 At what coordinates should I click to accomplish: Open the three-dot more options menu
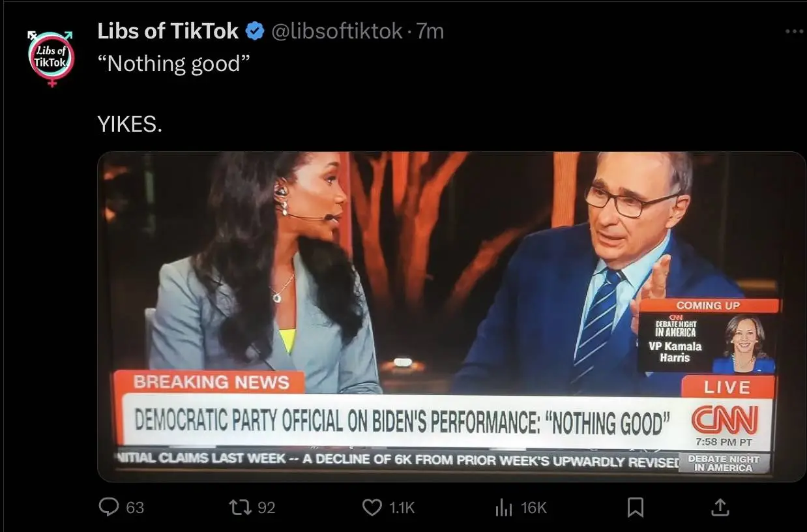[794, 31]
